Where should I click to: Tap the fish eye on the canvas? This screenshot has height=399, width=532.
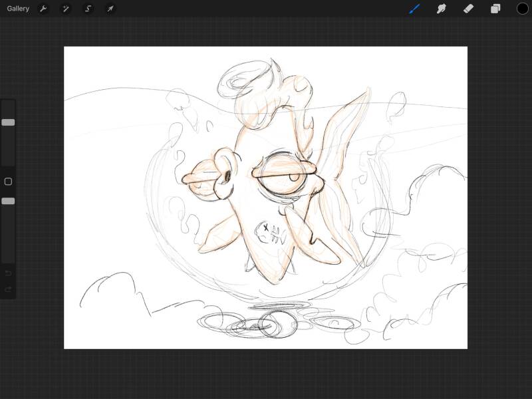283,173
